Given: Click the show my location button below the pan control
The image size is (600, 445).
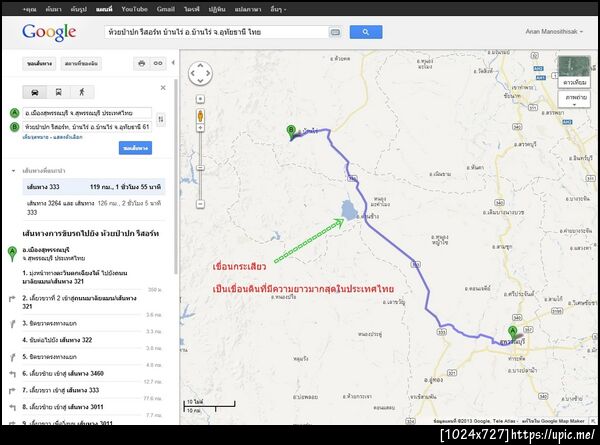Looking at the screenshot, I should 200,99.
